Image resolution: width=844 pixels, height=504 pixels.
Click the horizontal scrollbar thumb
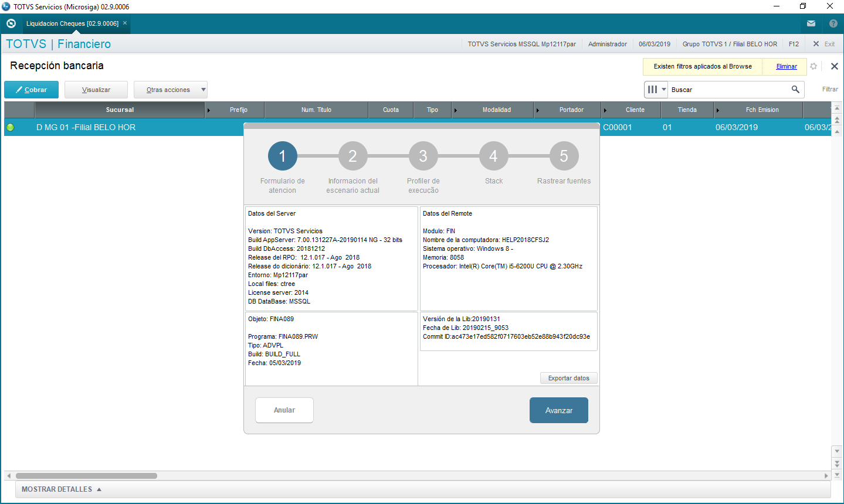86,476
